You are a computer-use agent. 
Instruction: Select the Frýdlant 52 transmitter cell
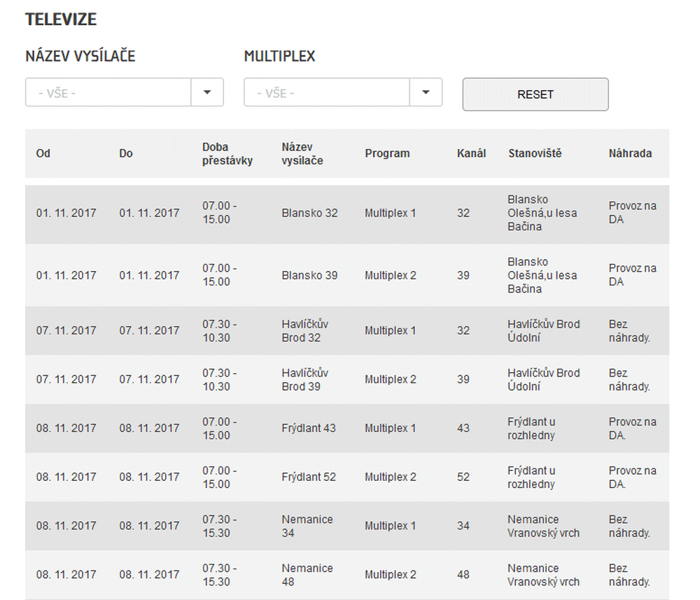point(309,477)
